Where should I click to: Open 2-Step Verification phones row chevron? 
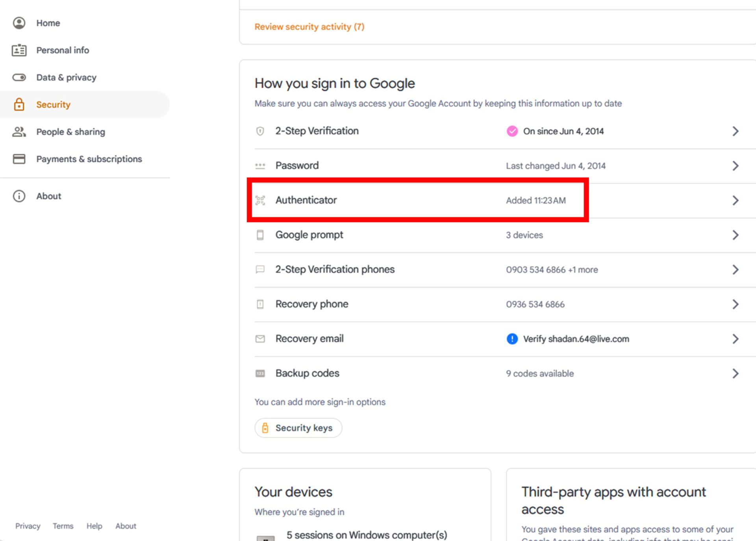735,270
